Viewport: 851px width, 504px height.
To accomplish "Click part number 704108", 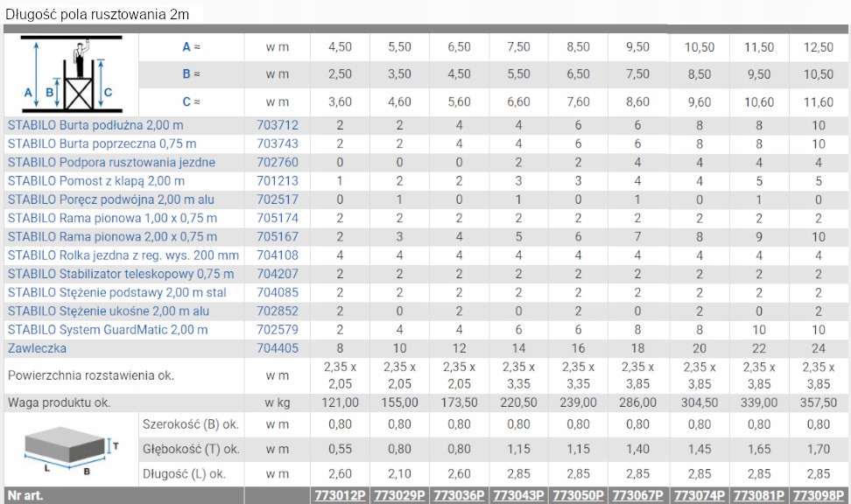I will pyautogui.click(x=278, y=255).
